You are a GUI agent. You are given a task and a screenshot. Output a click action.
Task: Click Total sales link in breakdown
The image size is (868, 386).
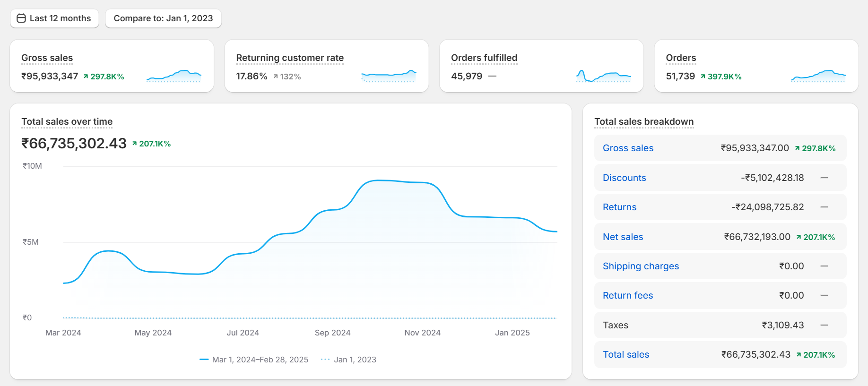(x=626, y=354)
